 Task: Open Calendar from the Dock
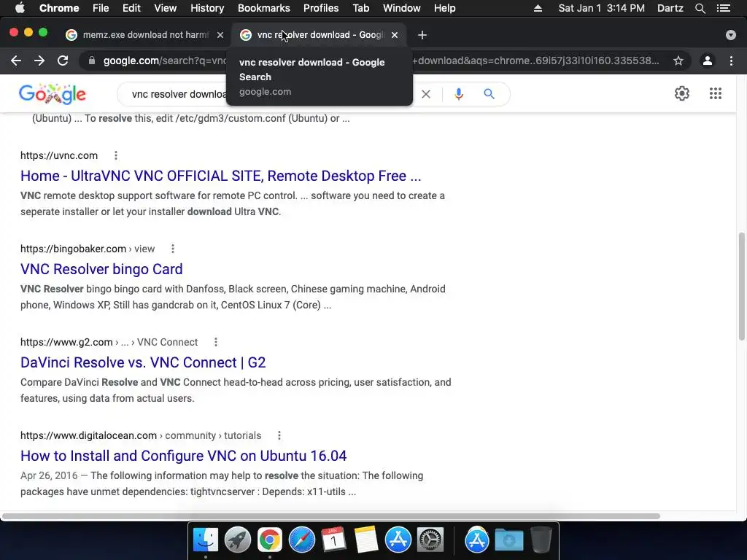333,540
